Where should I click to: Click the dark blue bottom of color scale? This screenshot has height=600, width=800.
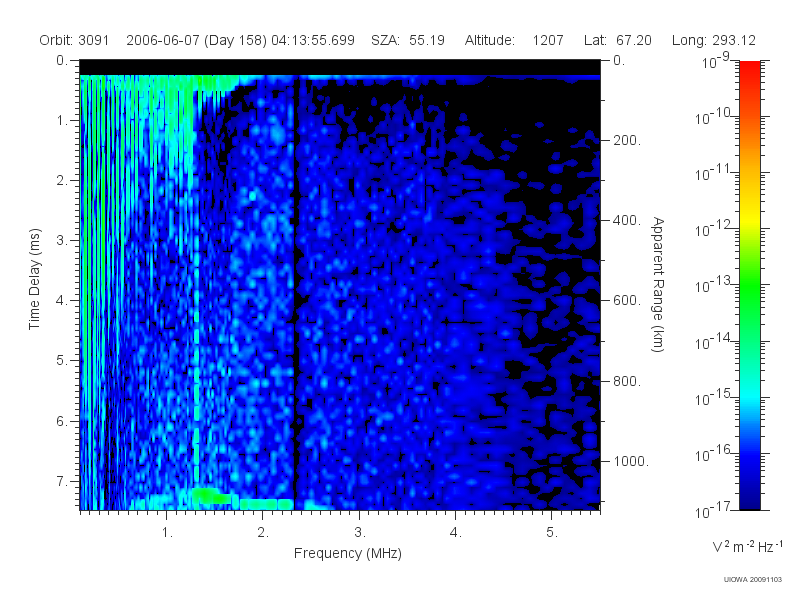(750, 495)
